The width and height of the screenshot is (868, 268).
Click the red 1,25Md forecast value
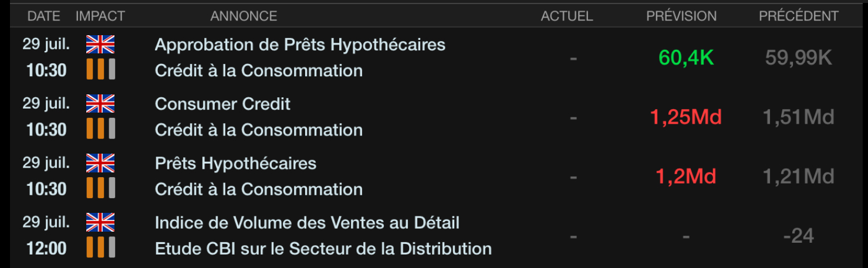point(685,117)
